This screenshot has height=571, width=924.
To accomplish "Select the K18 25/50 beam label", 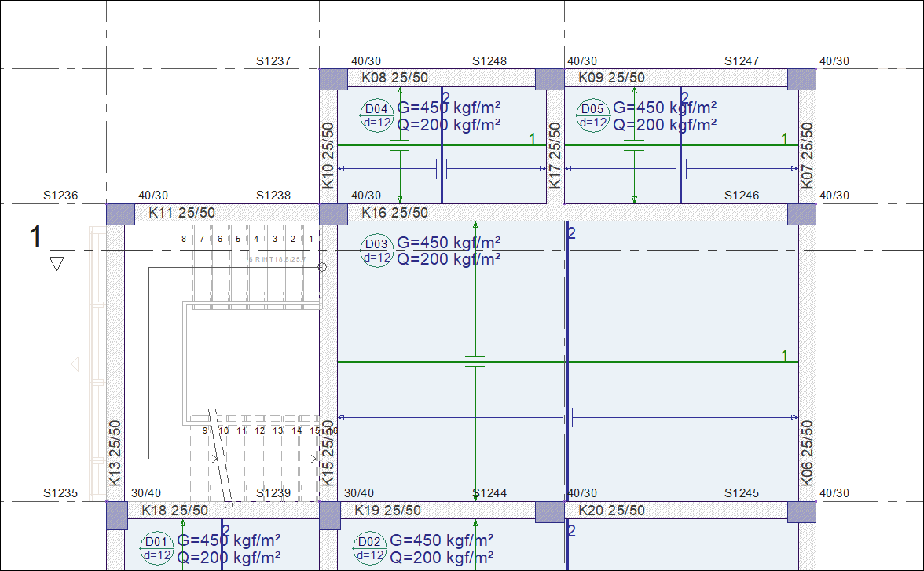I will coord(174,511).
